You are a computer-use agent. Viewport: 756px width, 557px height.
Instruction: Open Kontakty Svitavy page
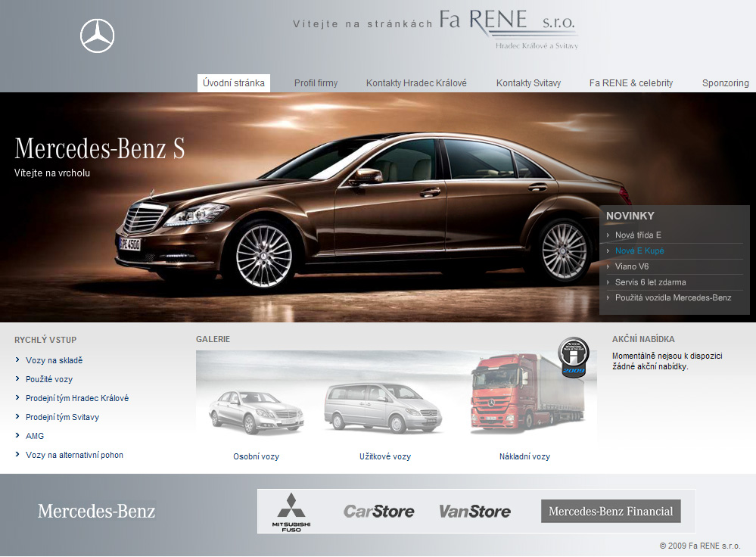tap(528, 83)
